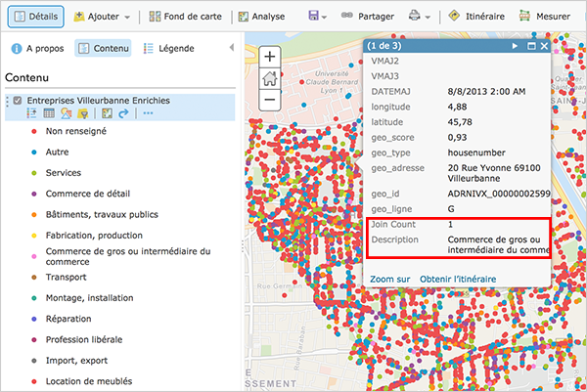The width and height of the screenshot is (587, 392).
Task: Select Location de meublés legend entry
Action: 89,381
